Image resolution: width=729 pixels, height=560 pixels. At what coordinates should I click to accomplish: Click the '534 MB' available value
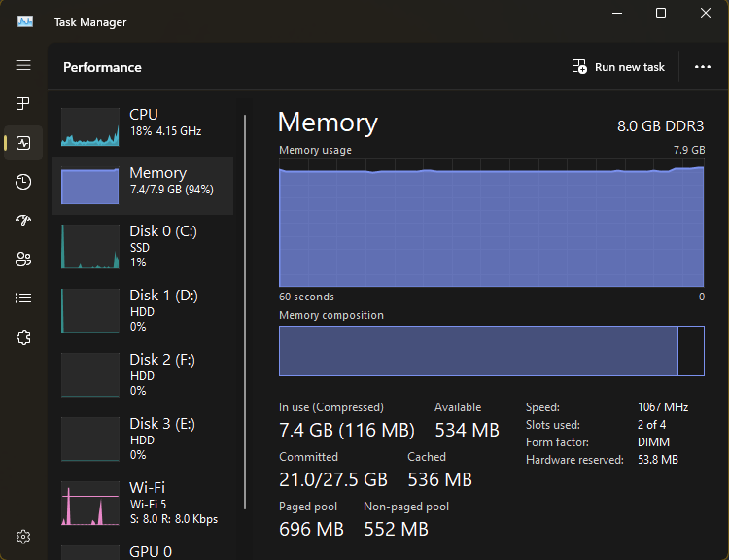click(467, 430)
